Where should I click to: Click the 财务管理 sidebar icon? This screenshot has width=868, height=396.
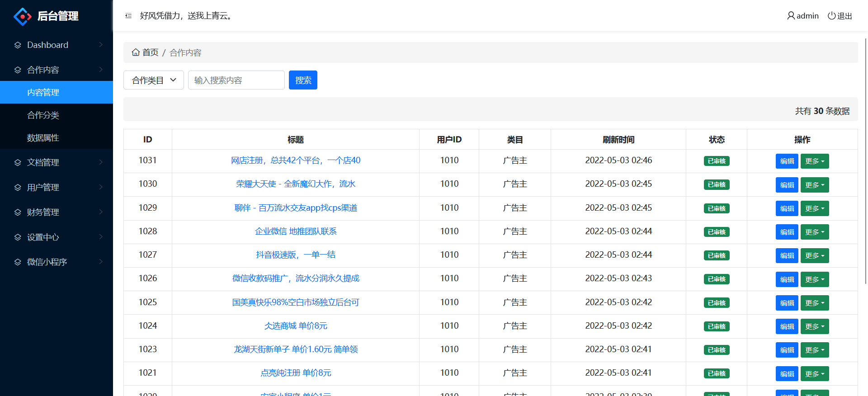point(18,212)
